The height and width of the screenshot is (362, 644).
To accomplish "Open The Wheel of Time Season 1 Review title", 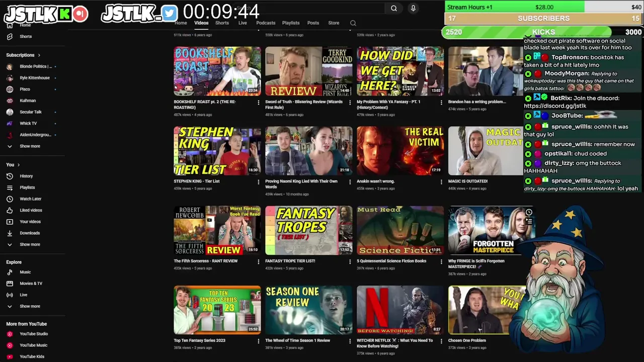I will tap(298, 340).
